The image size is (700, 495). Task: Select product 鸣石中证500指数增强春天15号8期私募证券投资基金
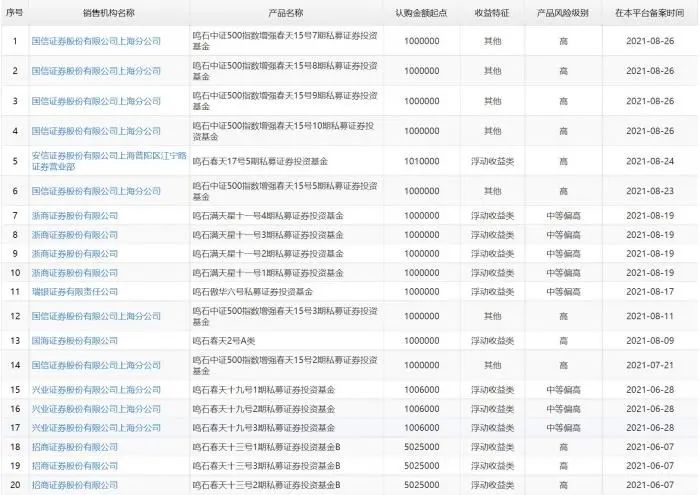(285, 71)
